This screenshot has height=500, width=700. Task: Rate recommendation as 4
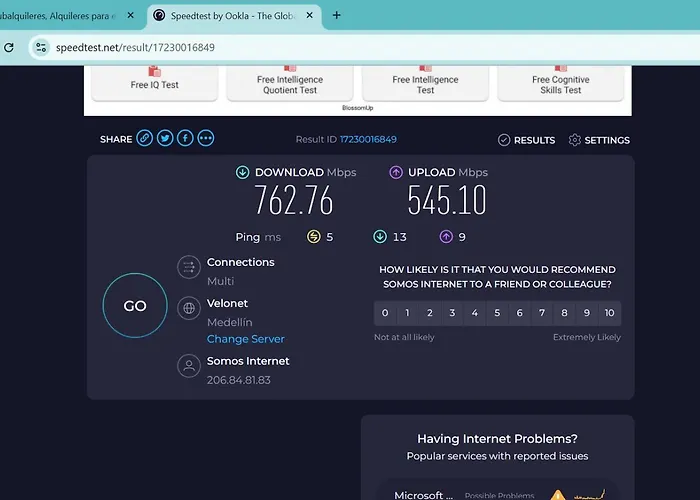(475, 313)
